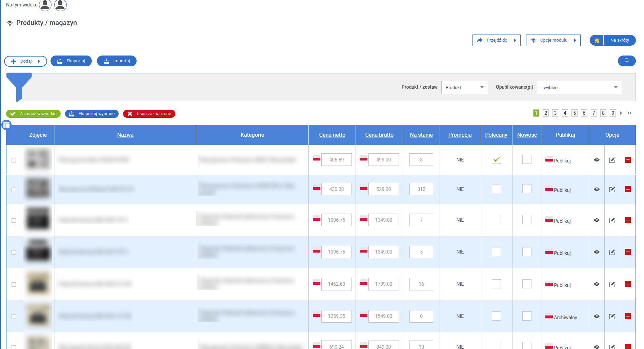Image resolution: width=644 pixels, height=349 pixels.
Task: Click the stock quantity field showing 16
Action: click(x=421, y=284)
